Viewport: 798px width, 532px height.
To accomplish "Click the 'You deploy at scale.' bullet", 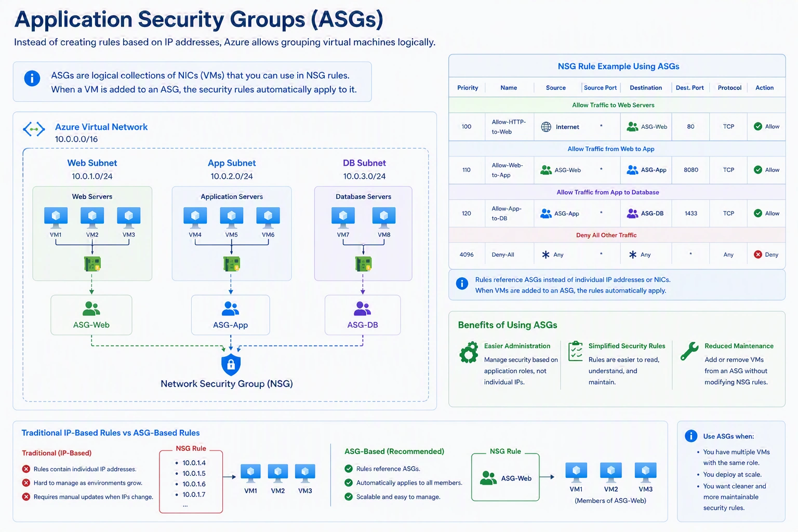I will (x=732, y=474).
